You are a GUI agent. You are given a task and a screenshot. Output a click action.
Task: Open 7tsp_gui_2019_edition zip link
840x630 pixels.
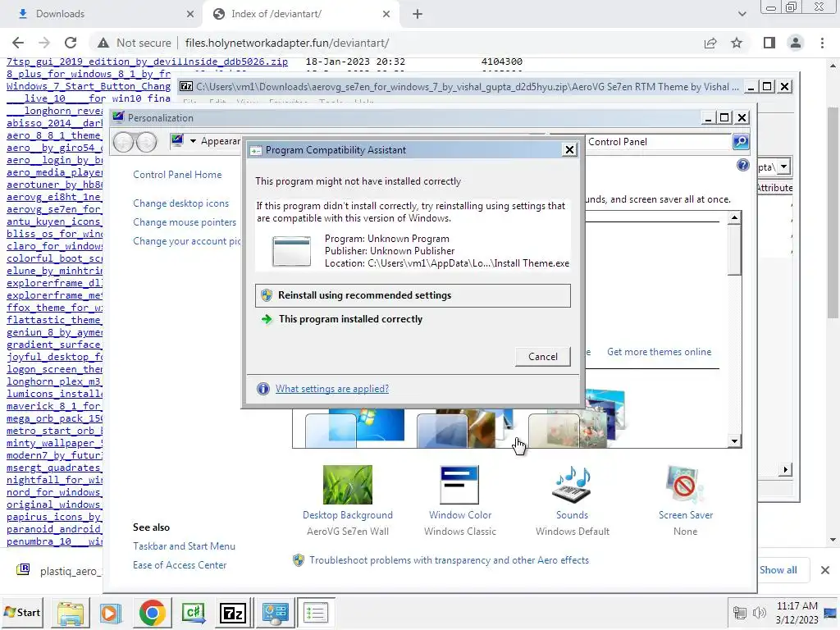[148, 62]
